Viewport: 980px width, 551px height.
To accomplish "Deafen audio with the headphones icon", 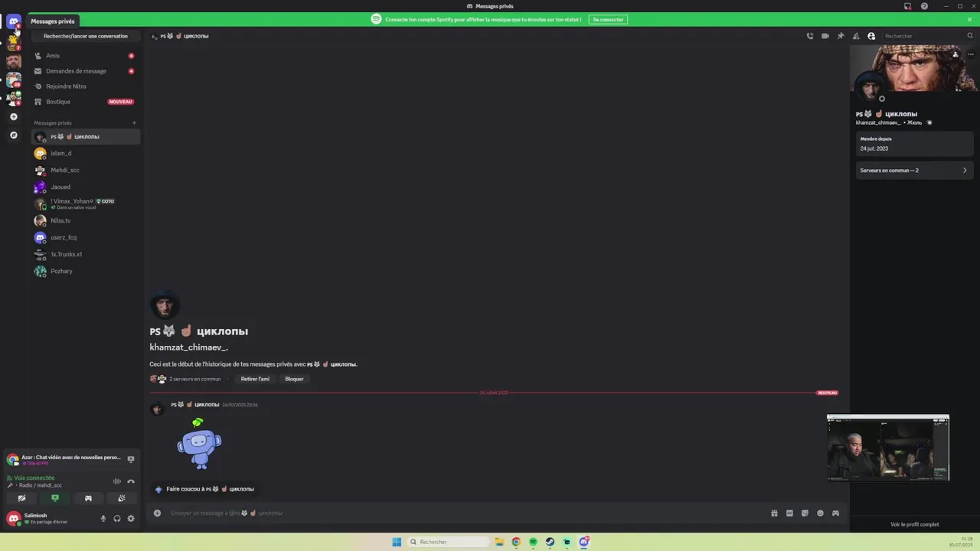I will click(117, 519).
